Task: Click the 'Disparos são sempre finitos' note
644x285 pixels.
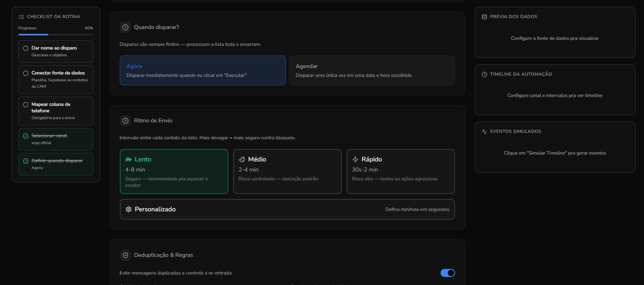Action: point(190,44)
